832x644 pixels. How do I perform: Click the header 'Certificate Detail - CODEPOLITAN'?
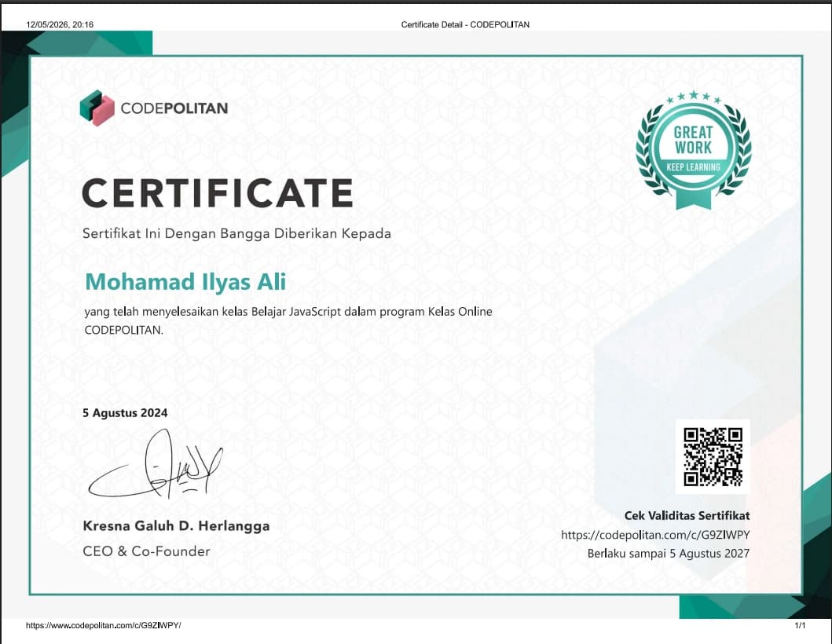(465, 24)
